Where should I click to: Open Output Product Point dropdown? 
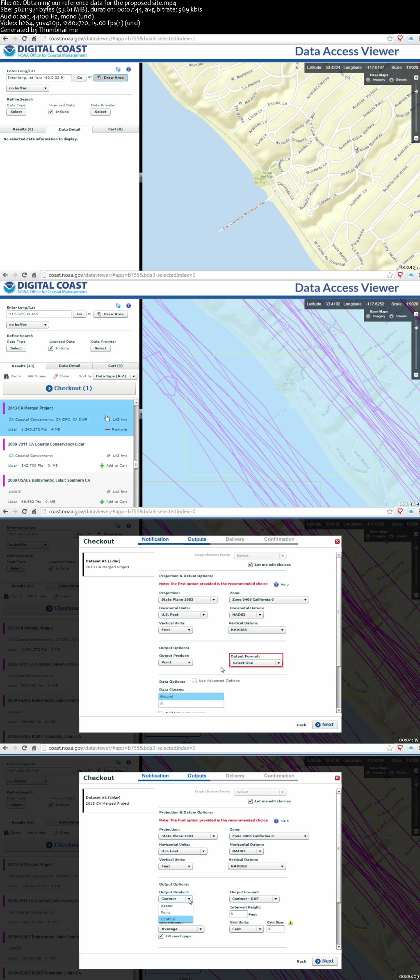click(x=176, y=663)
